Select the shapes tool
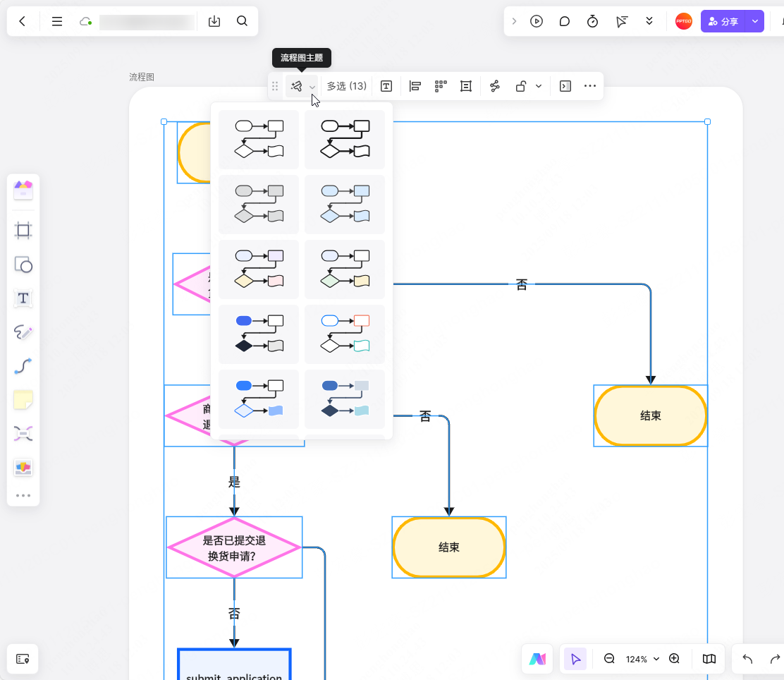The width and height of the screenshot is (784, 680). (23, 265)
